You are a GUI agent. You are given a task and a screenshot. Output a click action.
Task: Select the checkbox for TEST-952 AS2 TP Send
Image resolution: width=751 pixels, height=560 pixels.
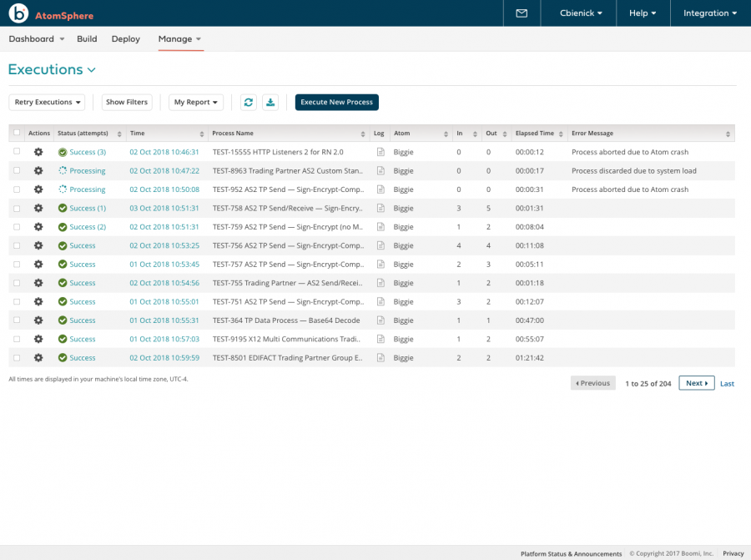pyautogui.click(x=15, y=189)
